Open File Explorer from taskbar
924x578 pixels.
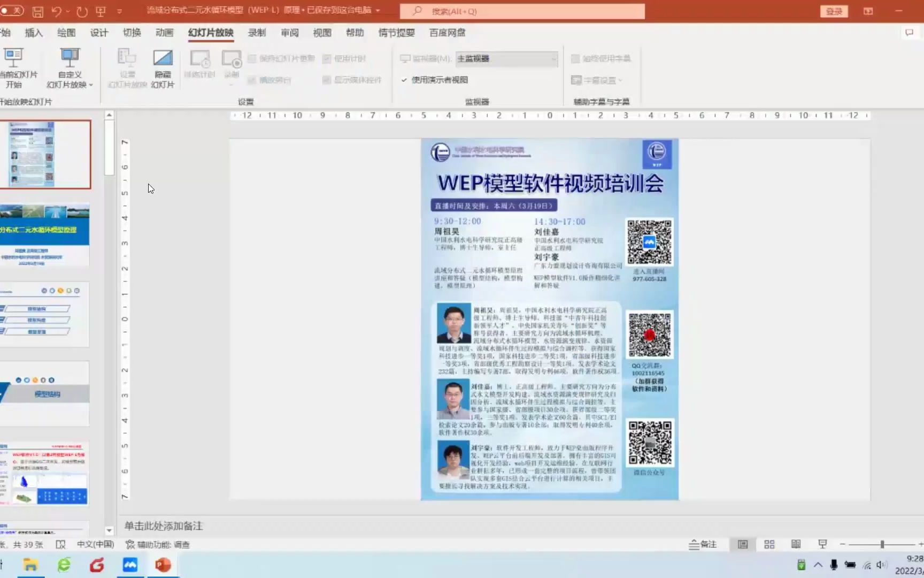click(30, 565)
